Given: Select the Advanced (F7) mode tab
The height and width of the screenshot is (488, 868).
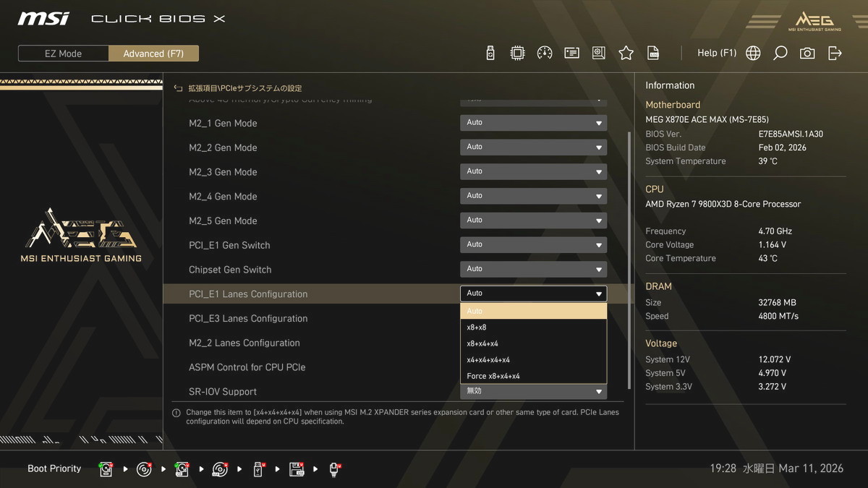Looking at the screenshot, I should click(x=153, y=53).
